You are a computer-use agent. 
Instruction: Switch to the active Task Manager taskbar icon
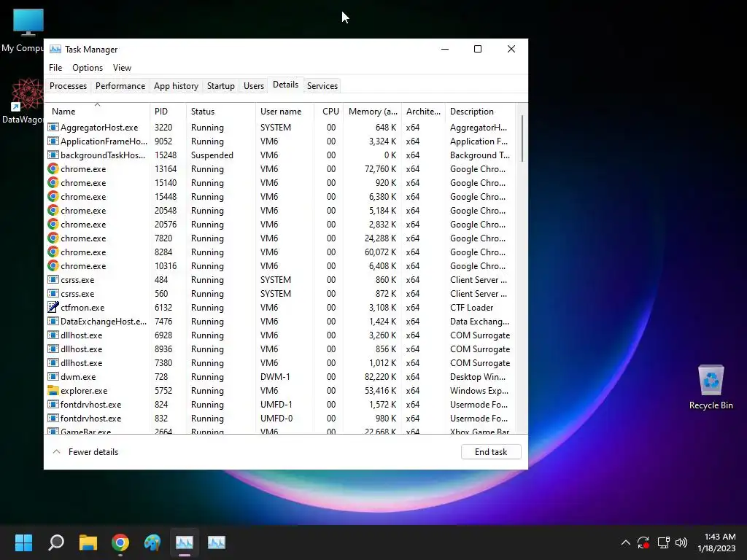point(185,542)
